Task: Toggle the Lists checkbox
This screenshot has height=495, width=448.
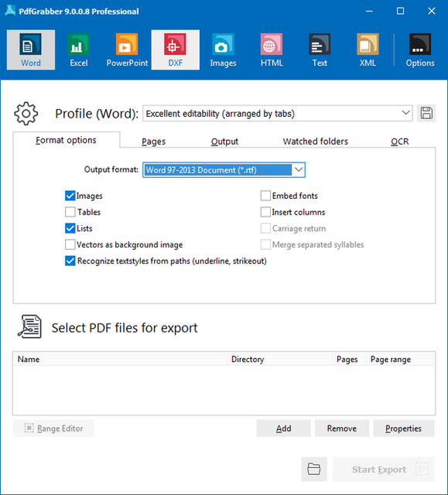Action: click(70, 228)
